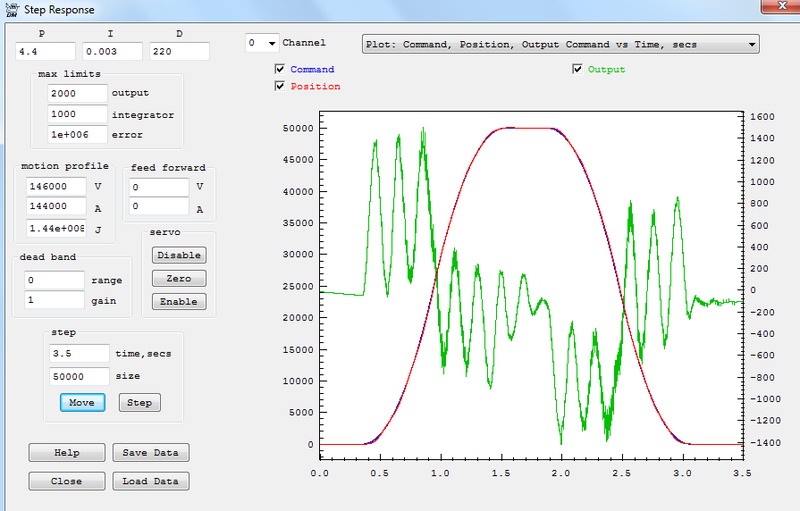Viewport: 800px width, 511px height.
Task: Toggle the Command plot checkbox
Action: (280, 70)
